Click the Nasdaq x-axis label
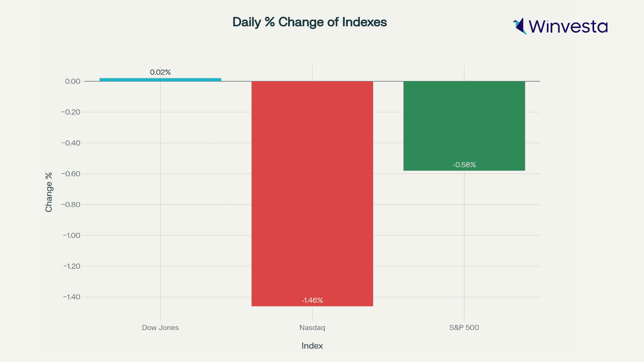The image size is (644, 362). [x=312, y=327]
